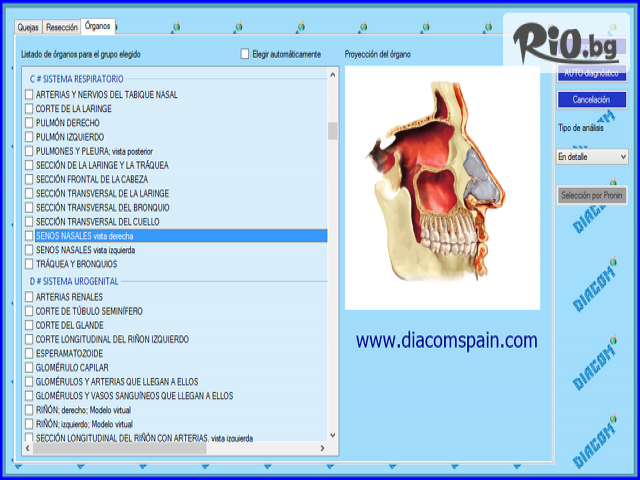Click the Rio.bg logo in corner
The height and width of the screenshot is (480, 640).
point(566,42)
